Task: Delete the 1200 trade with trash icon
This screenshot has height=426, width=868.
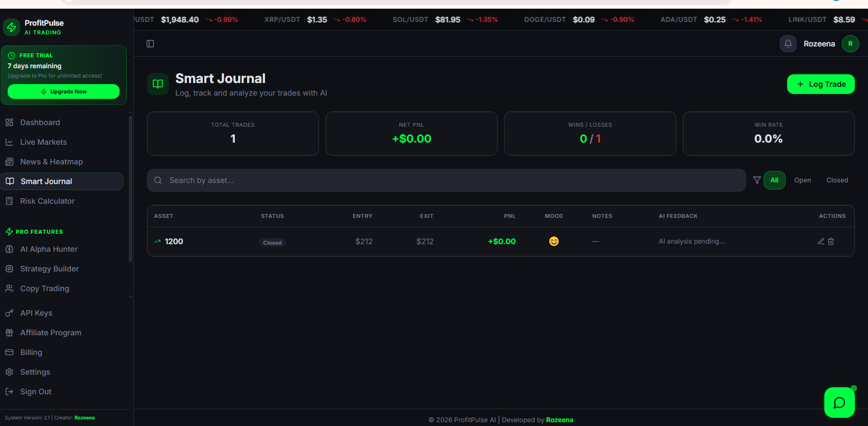Action: [x=831, y=241]
